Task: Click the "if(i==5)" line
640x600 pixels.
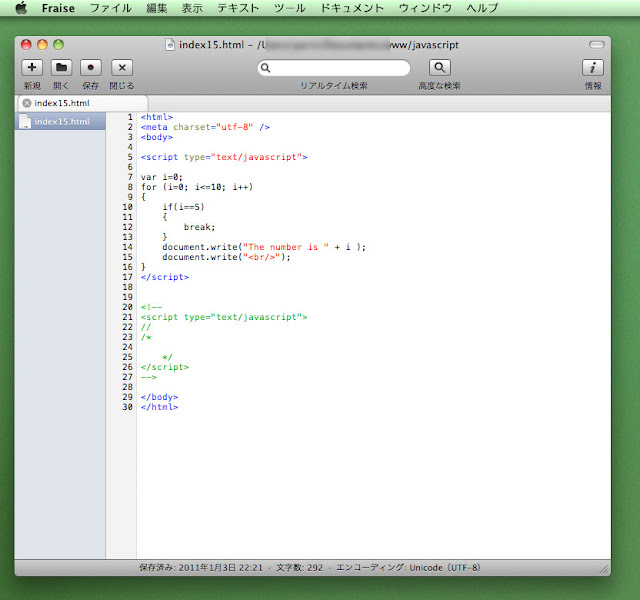Action: pos(183,207)
